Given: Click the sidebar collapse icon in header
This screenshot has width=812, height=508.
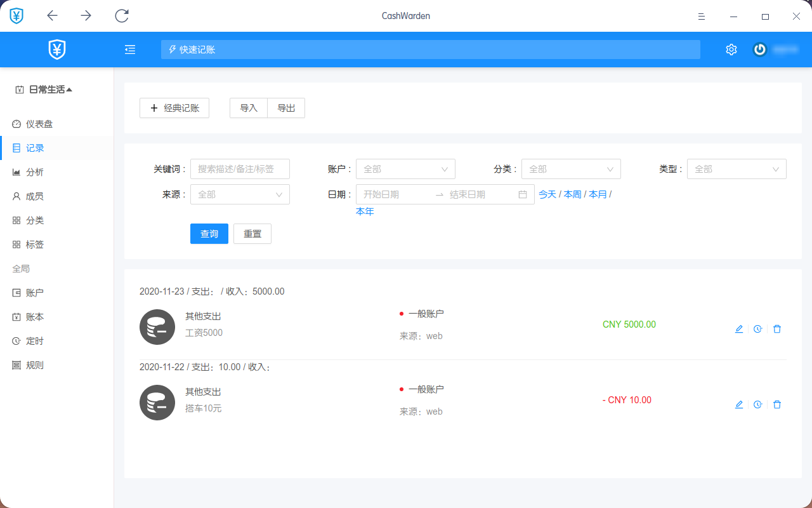Looking at the screenshot, I should coord(130,50).
